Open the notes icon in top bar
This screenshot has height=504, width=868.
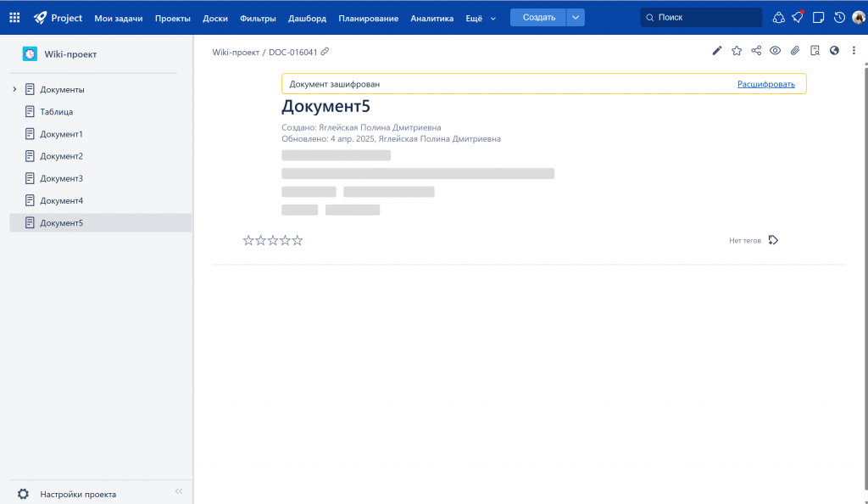coord(818,18)
